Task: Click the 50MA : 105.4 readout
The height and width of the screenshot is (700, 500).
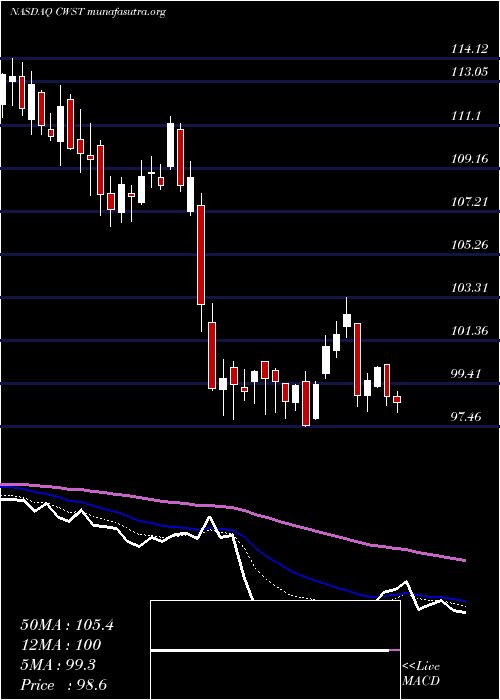Action: point(67,625)
